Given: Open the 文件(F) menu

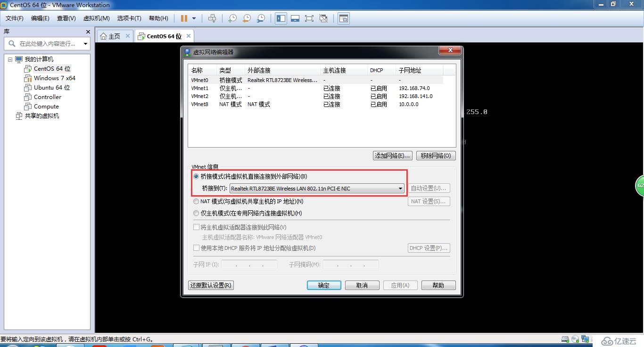Looking at the screenshot, I should (15, 18).
